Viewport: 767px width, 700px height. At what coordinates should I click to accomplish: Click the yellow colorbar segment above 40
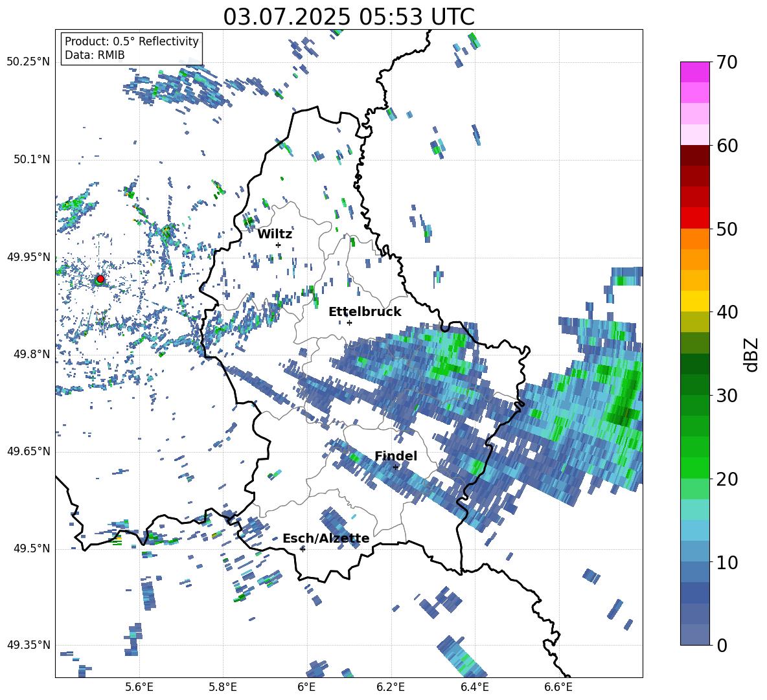pyautogui.click(x=695, y=301)
